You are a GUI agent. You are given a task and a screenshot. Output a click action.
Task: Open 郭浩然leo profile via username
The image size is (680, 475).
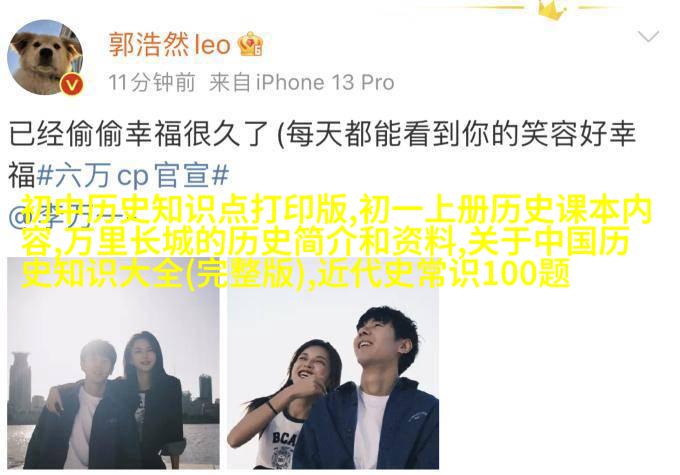pyautogui.click(x=169, y=44)
